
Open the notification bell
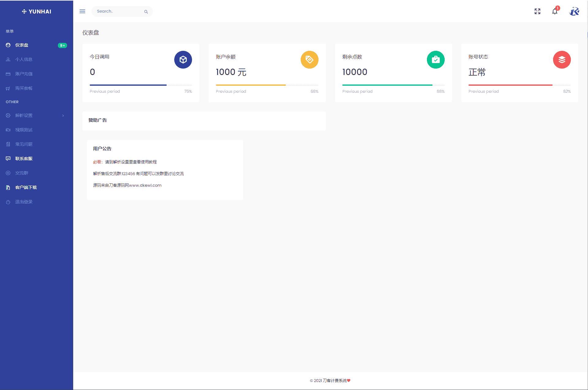point(555,11)
